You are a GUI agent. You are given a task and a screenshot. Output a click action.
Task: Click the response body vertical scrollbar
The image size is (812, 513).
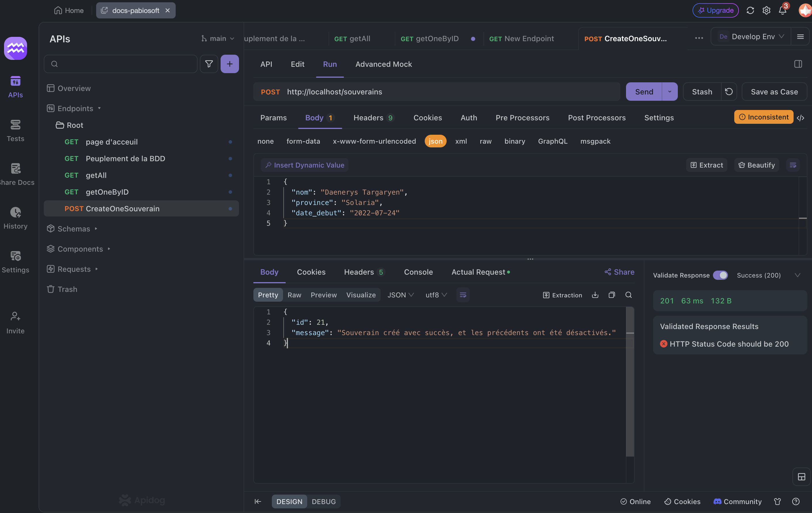pyautogui.click(x=629, y=381)
